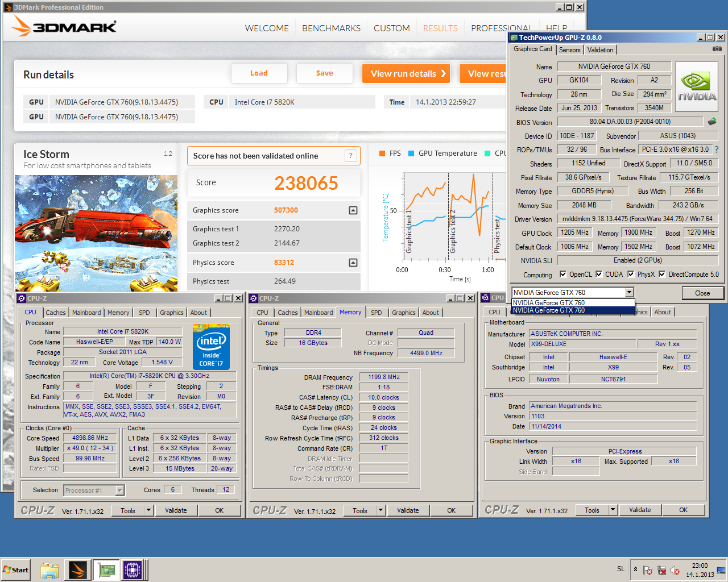Open the network status tray icon

click(661, 570)
